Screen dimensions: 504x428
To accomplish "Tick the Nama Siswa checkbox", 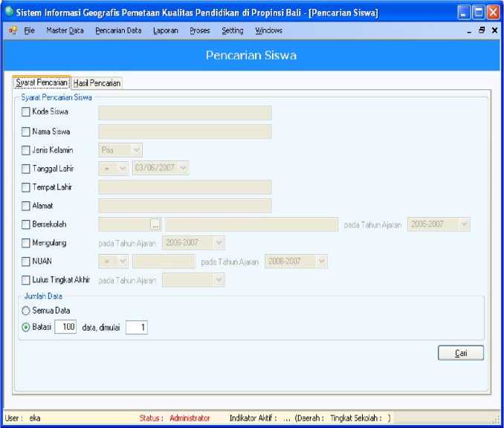I will [x=26, y=132].
